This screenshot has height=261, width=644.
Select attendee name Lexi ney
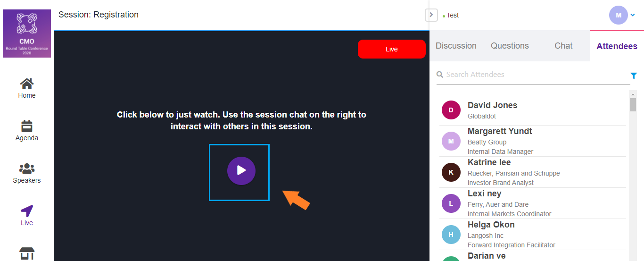coord(484,194)
